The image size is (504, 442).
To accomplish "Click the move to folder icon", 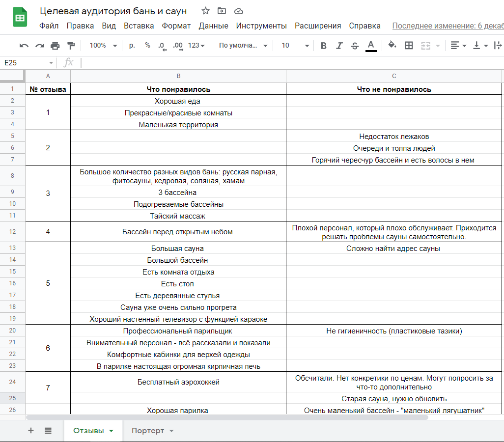I will pyautogui.click(x=222, y=11).
